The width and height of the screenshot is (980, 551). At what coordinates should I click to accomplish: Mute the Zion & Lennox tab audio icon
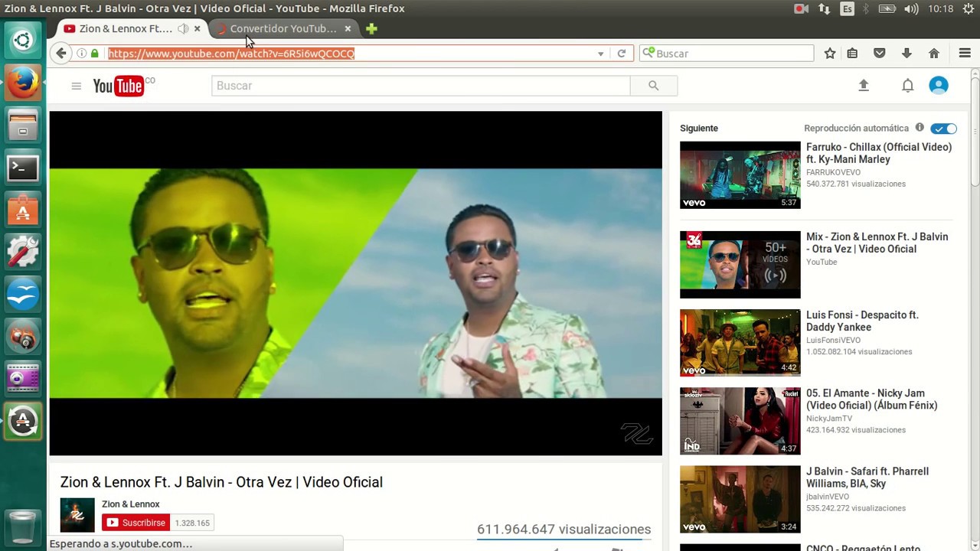point(183,28)
